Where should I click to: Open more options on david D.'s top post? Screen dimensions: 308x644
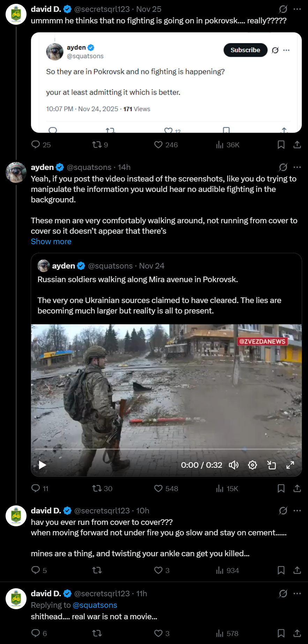[x=297, y=9]
